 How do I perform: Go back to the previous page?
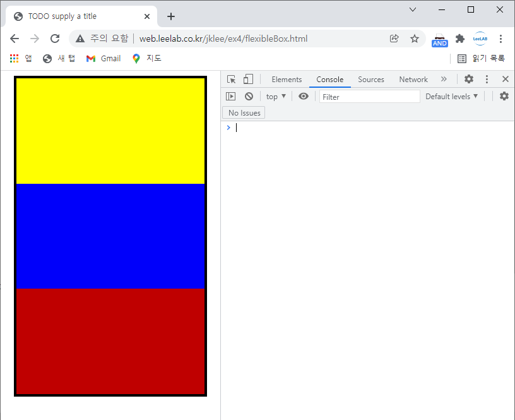(15, 39)
